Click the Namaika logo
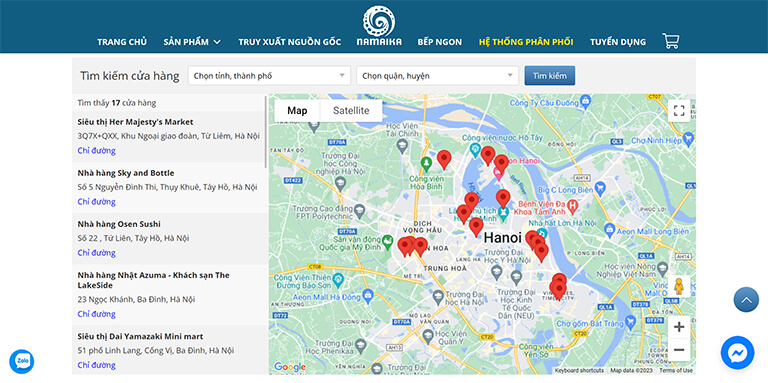Viewport: 768px width, 383px height. point(379,26)
